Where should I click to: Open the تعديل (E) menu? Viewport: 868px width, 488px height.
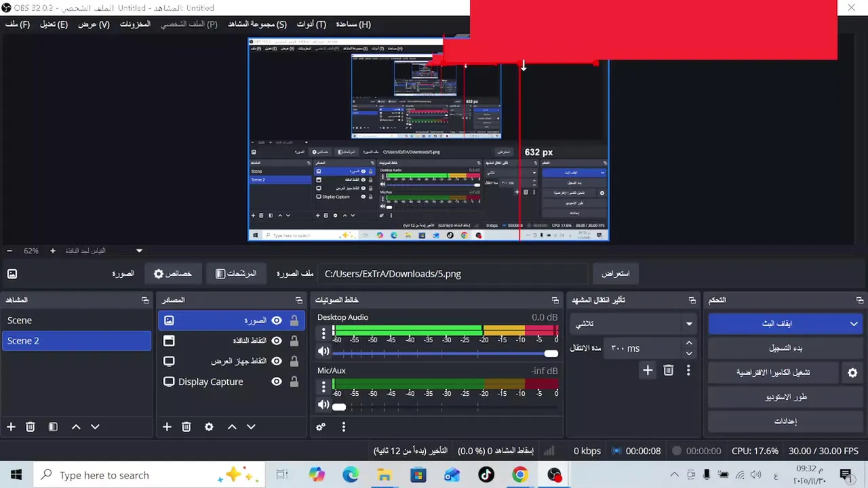pos(54,24)
